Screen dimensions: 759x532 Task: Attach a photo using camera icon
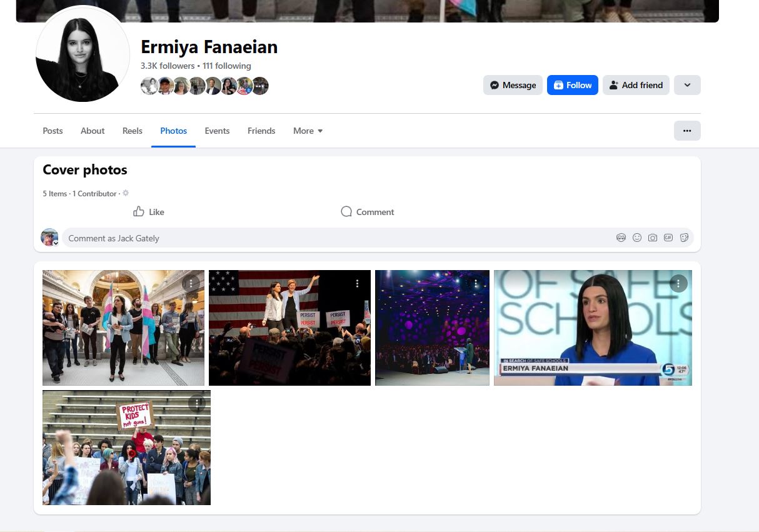click(x=653, y=238)
